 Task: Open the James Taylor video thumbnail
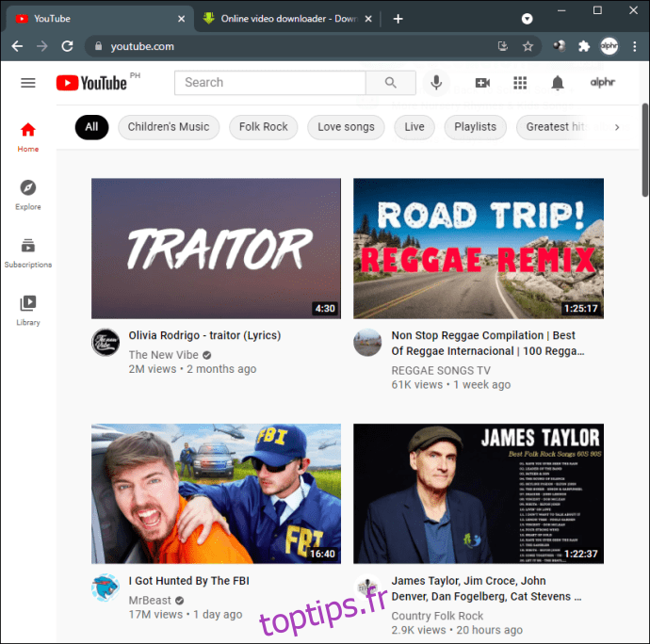[479, 493]
